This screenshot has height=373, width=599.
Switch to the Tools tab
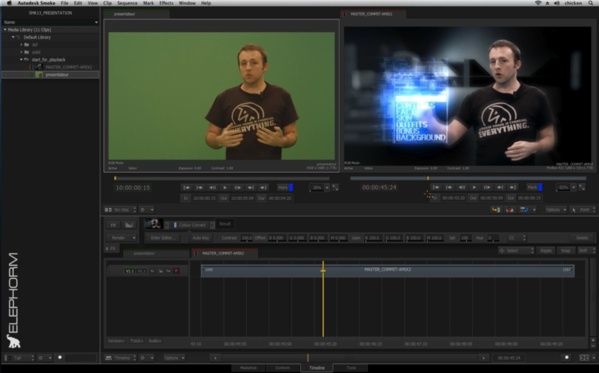pyautogui.click(x=351, y=368)
